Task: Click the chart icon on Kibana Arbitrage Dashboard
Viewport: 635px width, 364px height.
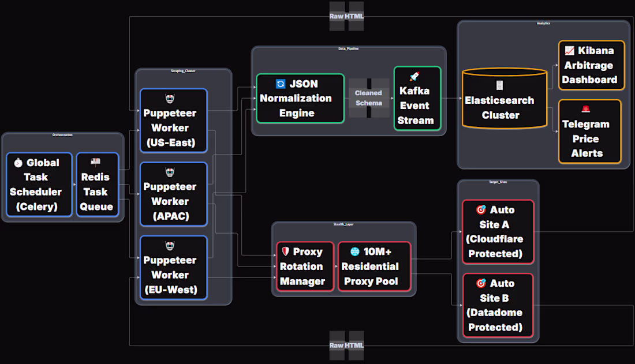Action: click(x=570, y=51)
